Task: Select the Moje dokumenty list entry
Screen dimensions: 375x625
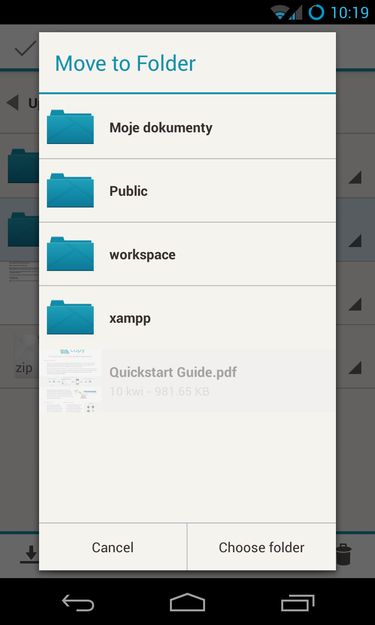Action: coord(187,127)
